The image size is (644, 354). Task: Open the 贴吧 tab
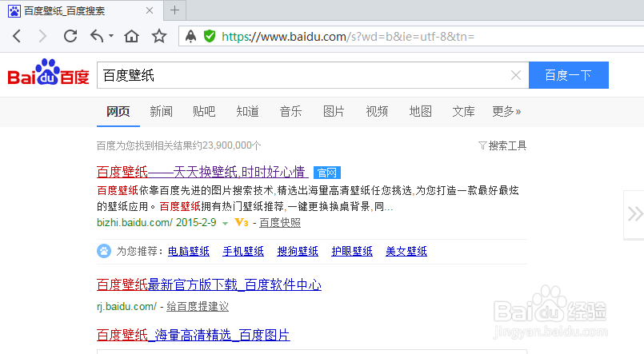(204, 111)
